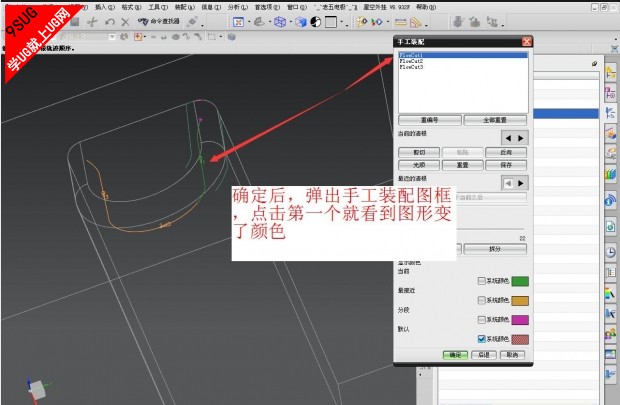The width and height of the screenshot is (620, 405).
Task: Toggle first 系统颜色 checkbox beside green swatch
Action: [481, 281]
